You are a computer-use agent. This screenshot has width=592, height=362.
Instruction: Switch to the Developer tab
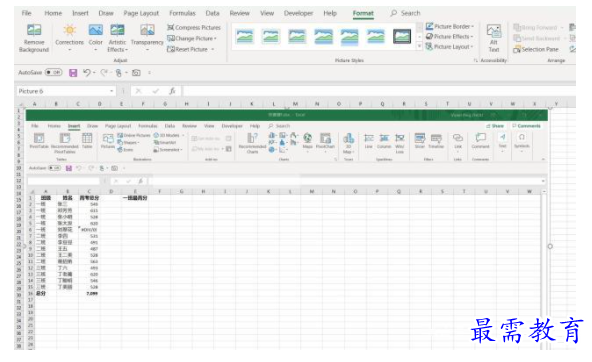[x=298, y=13]
